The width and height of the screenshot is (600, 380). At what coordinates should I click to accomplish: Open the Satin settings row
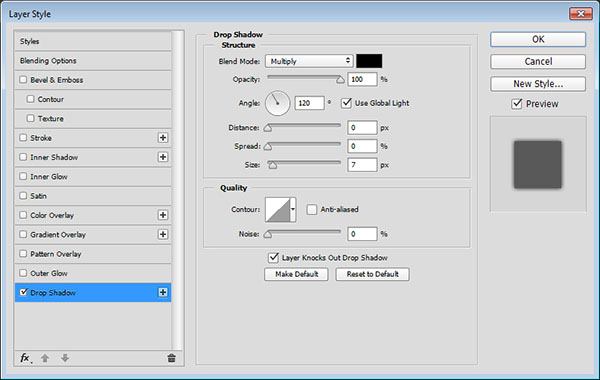pyautogui.click(x=93, y=196)
